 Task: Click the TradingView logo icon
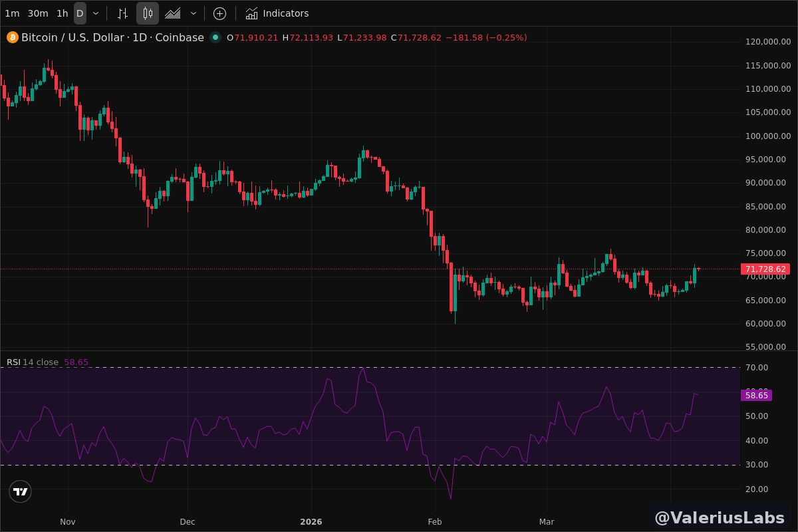point(21,491)
